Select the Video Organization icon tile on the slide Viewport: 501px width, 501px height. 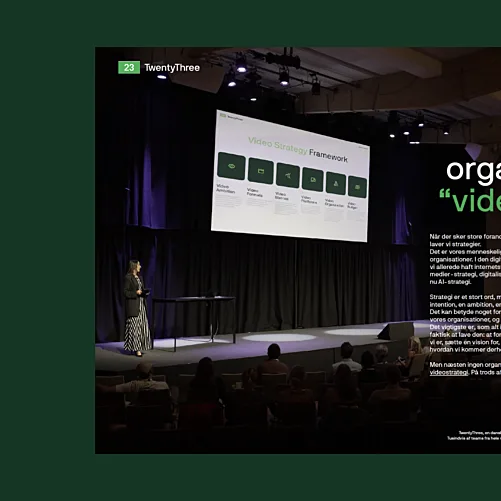coord(336,183)
